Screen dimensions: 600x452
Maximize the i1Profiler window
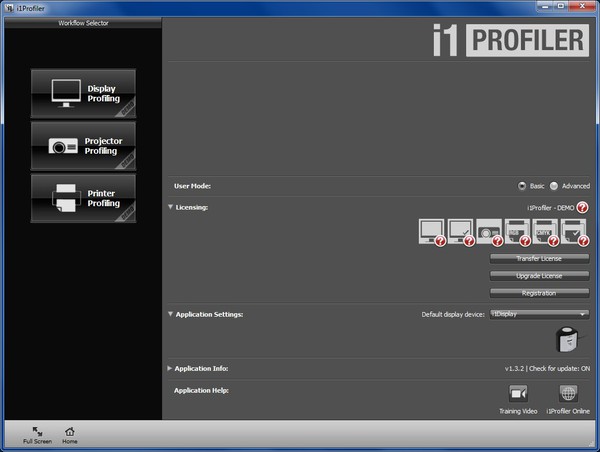[x=561, y=6]
